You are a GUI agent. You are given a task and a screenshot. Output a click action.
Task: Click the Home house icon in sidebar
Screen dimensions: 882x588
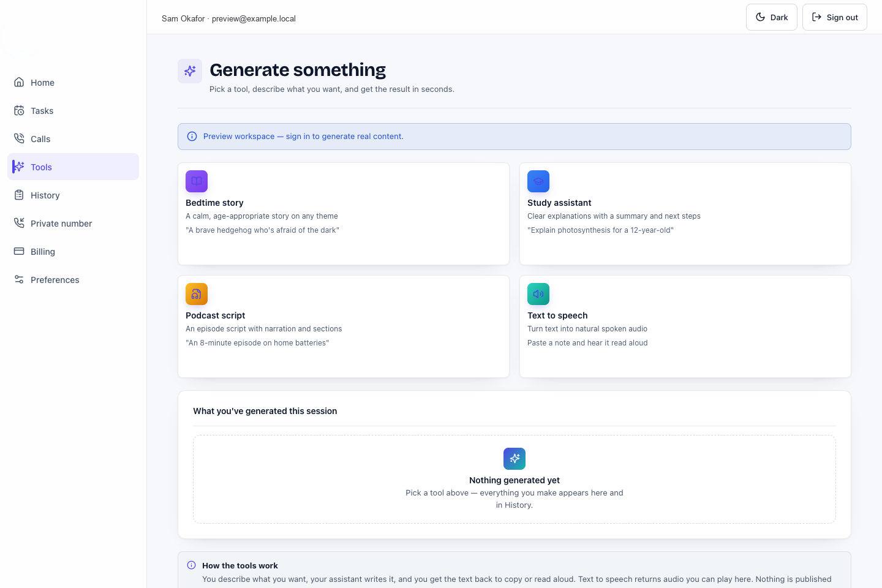[19, 82]
